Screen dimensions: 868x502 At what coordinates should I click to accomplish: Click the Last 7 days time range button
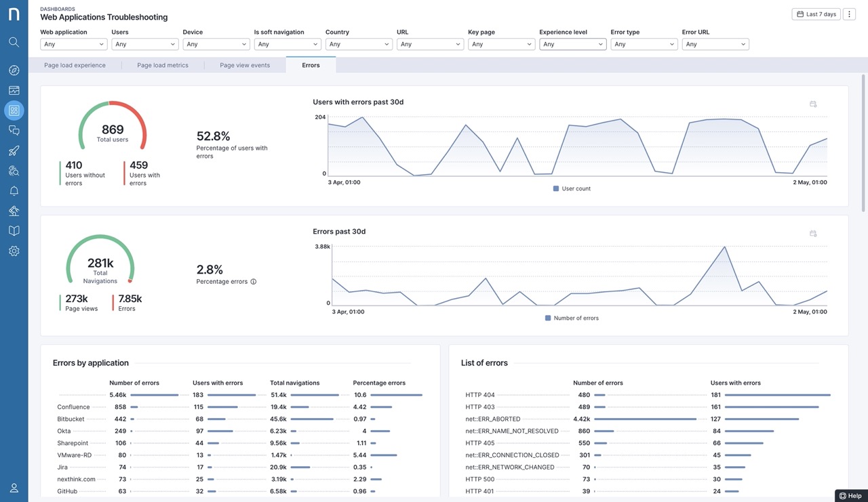click(x=815, y=14)
